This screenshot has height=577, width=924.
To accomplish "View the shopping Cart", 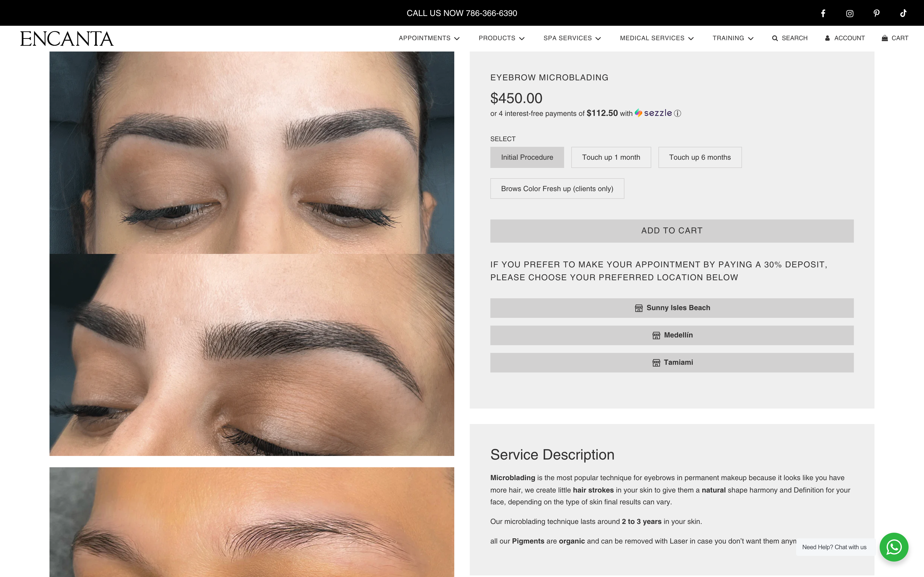I will 895,38.
